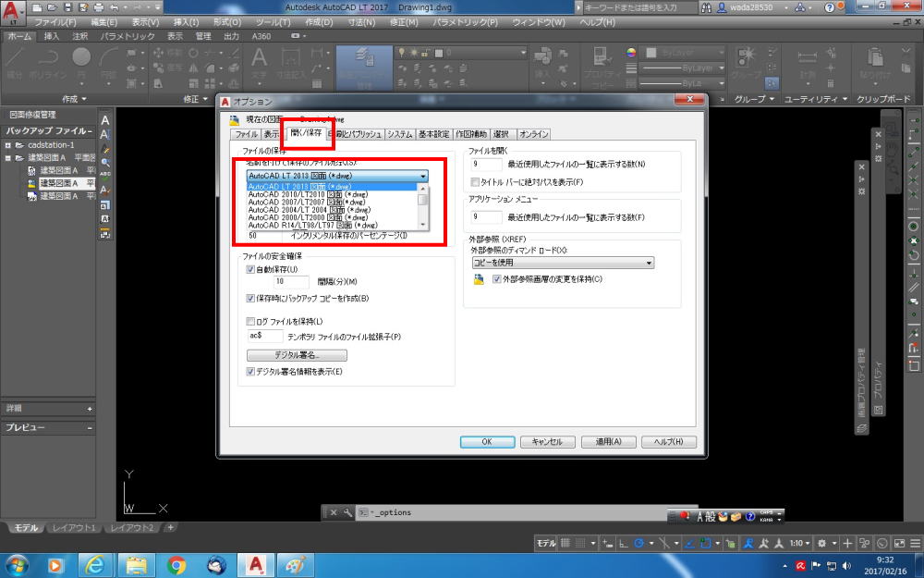Select the Text (文字) tool in the ribbon
This screenshot has width=924, height=578.
coord(259,64)
